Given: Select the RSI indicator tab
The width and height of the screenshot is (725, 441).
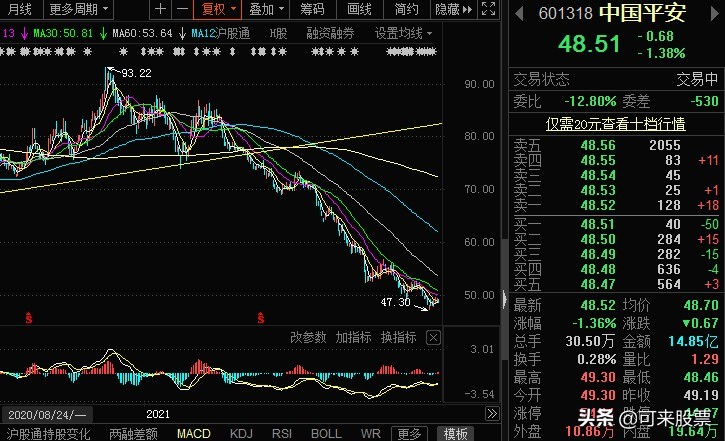Looking at the screenshot, I should click(x=282, y=434).
